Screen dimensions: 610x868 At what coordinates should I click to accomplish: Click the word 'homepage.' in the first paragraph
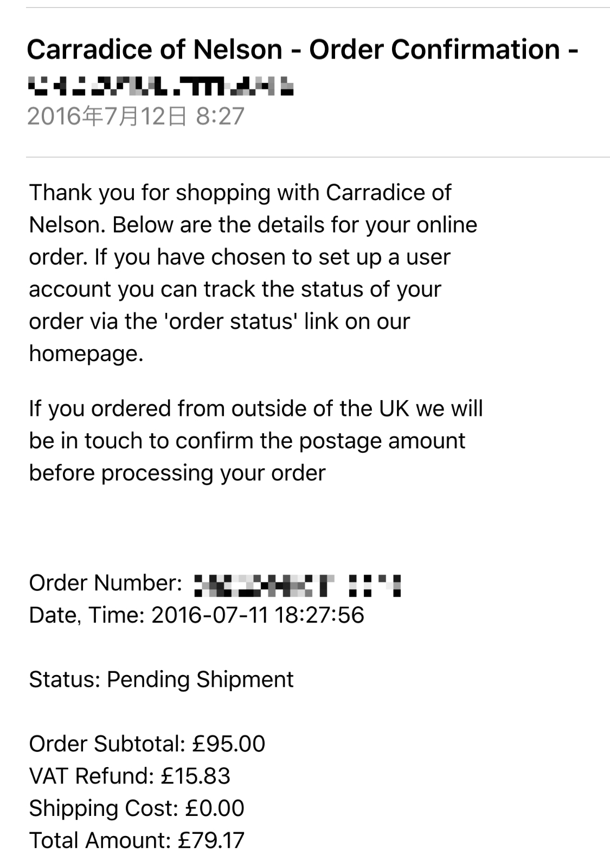(86, 353)
